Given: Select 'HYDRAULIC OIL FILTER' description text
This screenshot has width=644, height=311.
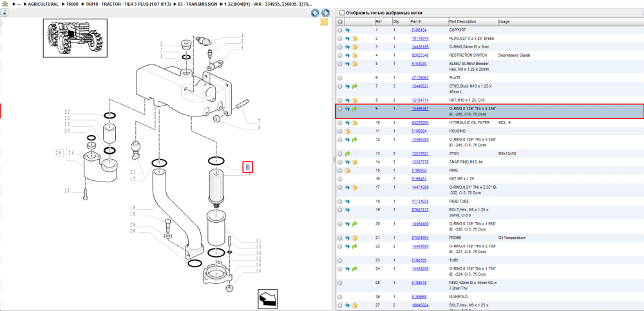Looking at the screenshot, I should click(x=469, y=123).
